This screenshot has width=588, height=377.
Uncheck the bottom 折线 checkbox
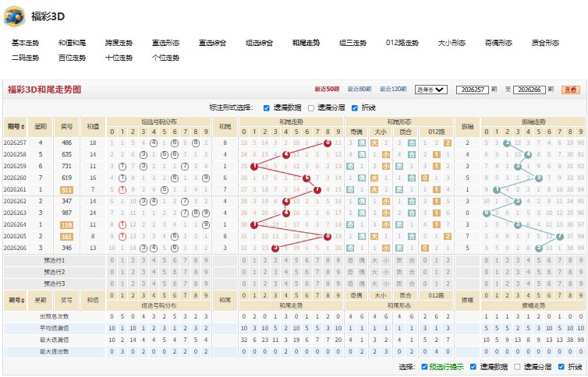tap(561, 367)
